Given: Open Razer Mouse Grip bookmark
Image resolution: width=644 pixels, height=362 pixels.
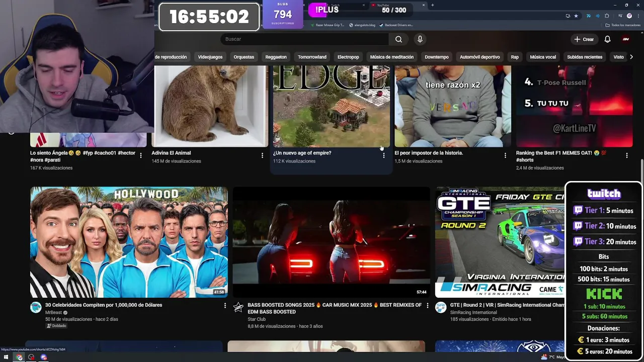Looking at the screenshot, I should [328, 25].
